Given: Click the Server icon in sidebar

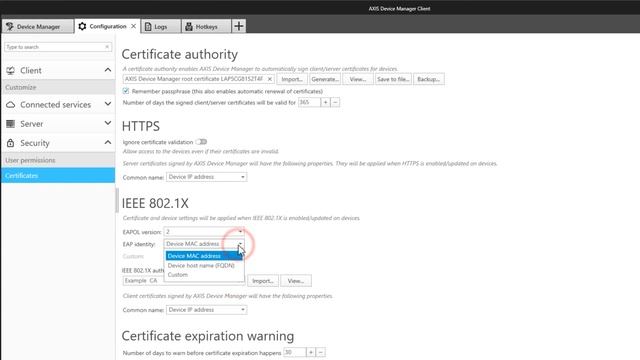Looking at the screenshot, I should [x=11, y=124].
